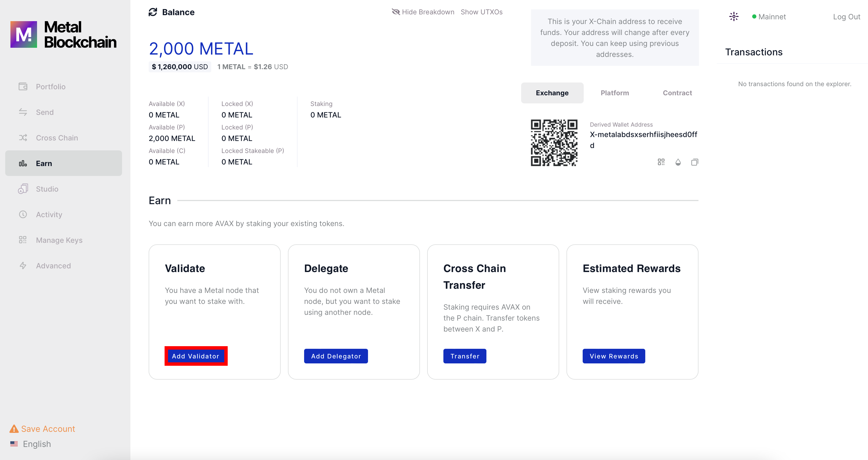
Task: Click the QR code icon under wallet address
Action: (661, 162)
